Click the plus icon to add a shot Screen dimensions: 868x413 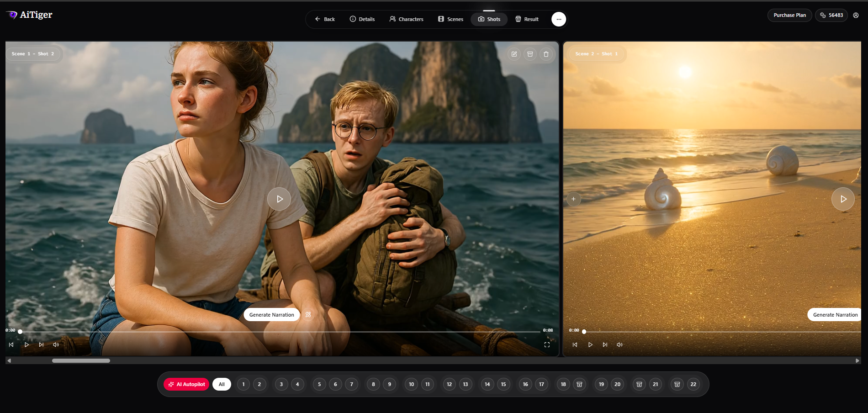coord(573,199)
